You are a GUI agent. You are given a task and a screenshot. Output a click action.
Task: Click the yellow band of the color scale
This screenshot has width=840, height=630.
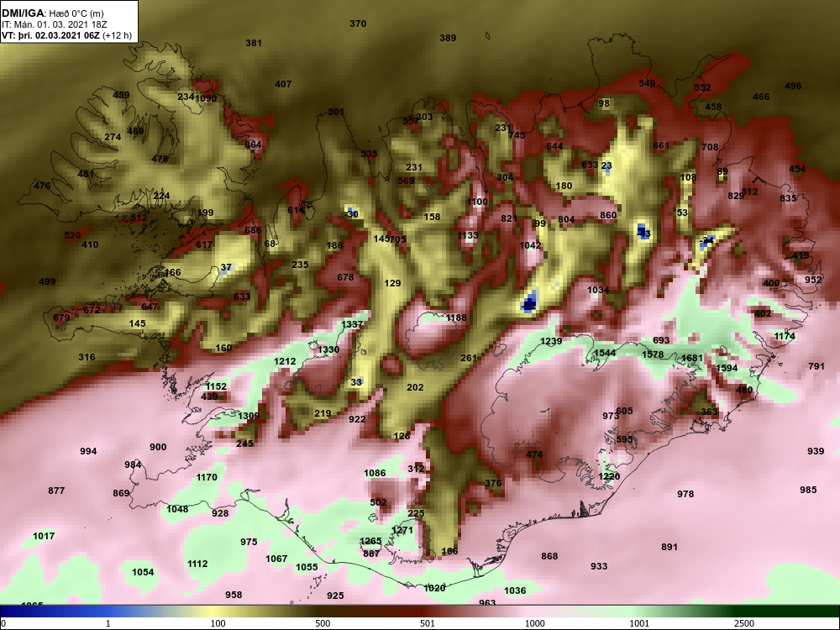pos(214,611)
